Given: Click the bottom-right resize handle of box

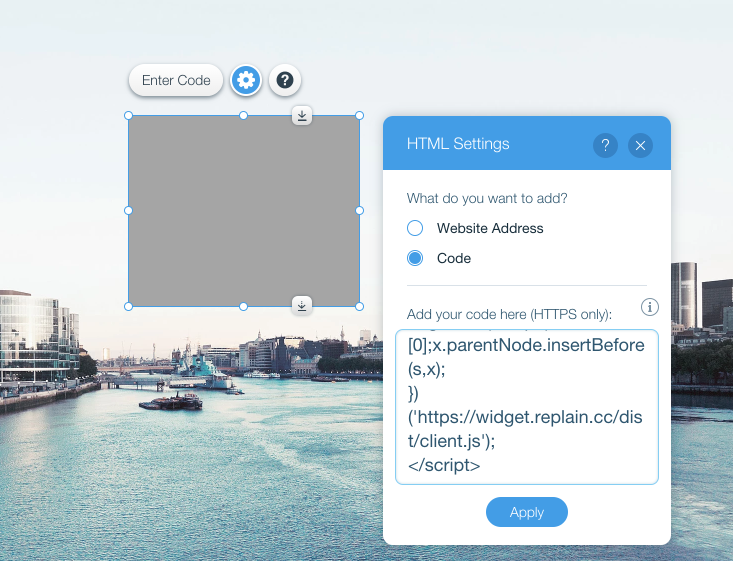Looking at the screenshot, I should click(x=359, y=307).
